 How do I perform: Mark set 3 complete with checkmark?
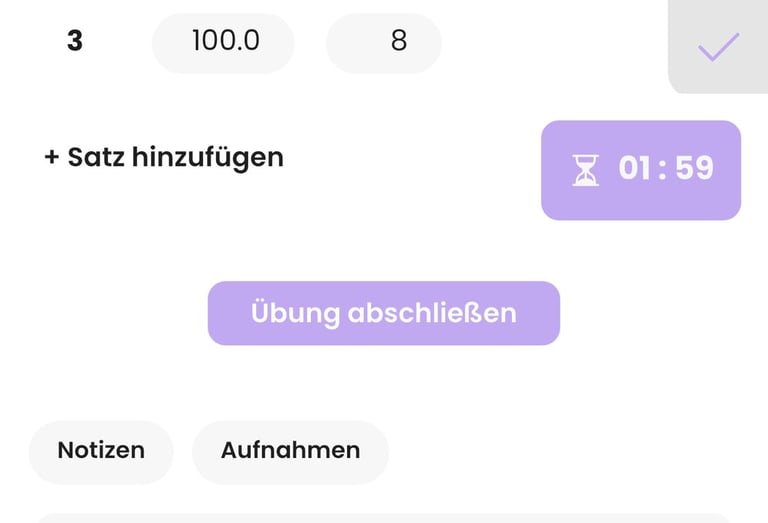click(718, 46)
